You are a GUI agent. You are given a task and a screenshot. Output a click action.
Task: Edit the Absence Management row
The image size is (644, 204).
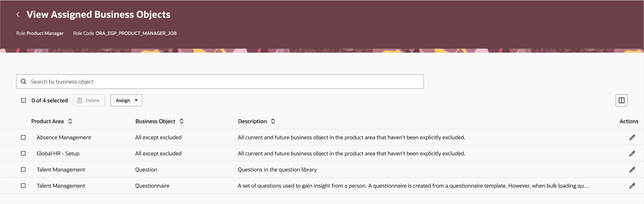[632, 137]
